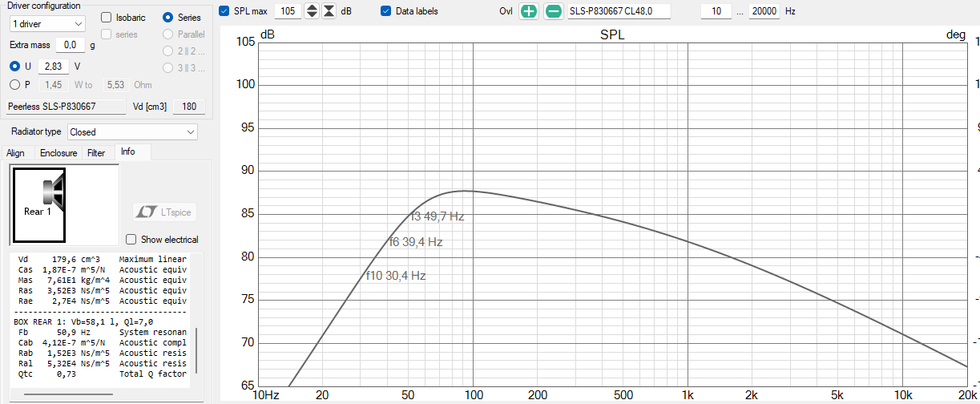Toggle the disabled series checkbox under Isobaric
Viewport: 980px width, 404px height.
pyautogui.click(x=106, y=34)
